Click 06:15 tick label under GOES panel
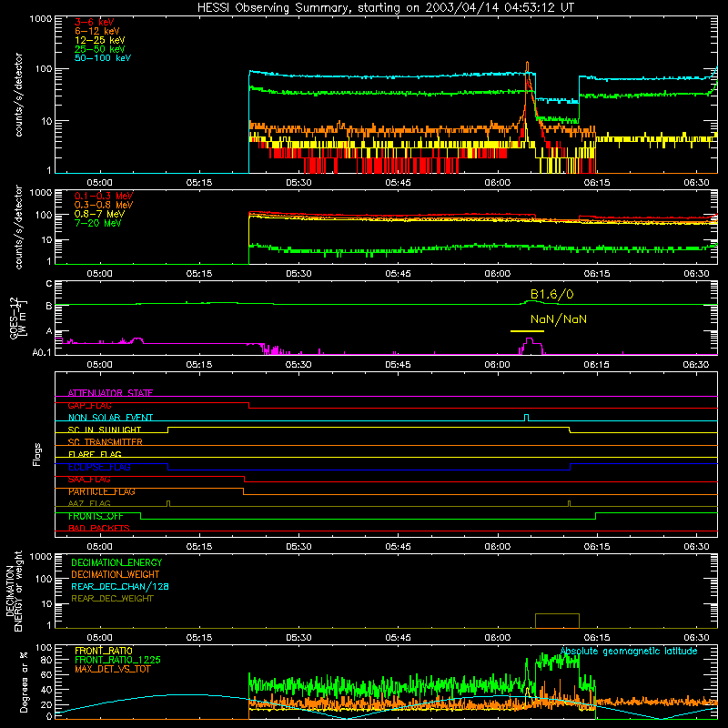Viewport: 728px width, 728px height. [597, 365]
